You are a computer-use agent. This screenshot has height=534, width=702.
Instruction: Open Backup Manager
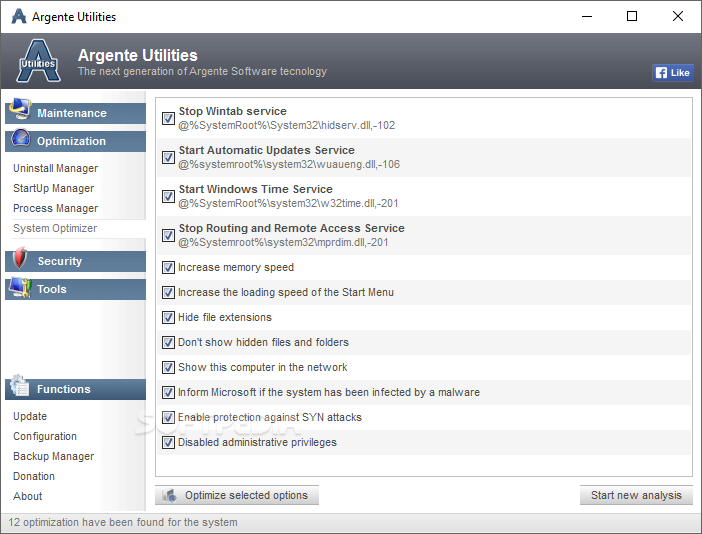pyautogui.click(x=54, y=456)
